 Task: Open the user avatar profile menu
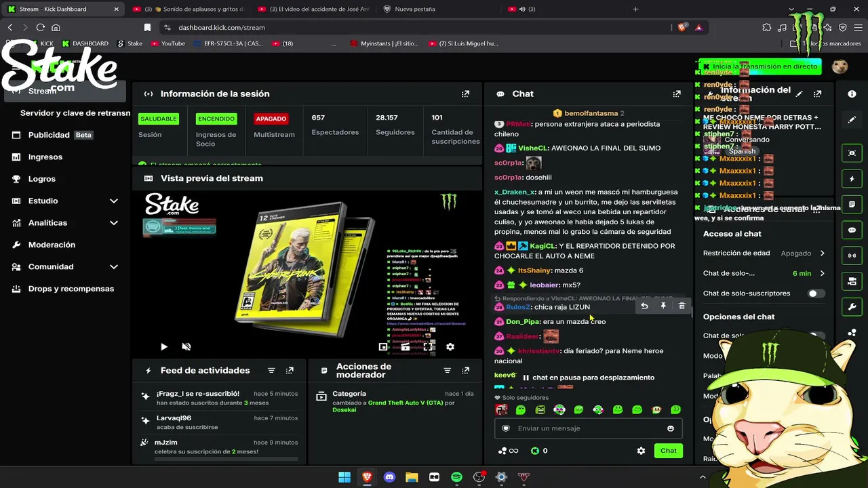[x=840, y=66]
